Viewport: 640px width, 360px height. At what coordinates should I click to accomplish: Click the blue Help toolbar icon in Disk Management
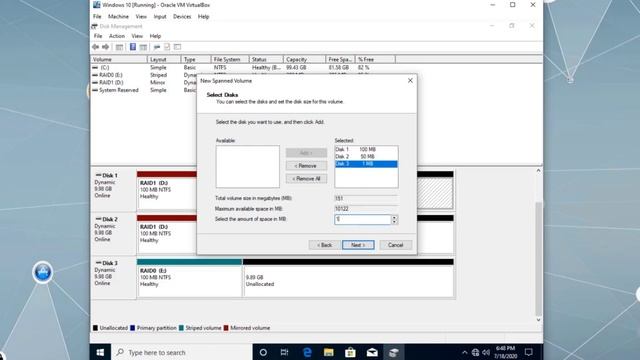133,47
